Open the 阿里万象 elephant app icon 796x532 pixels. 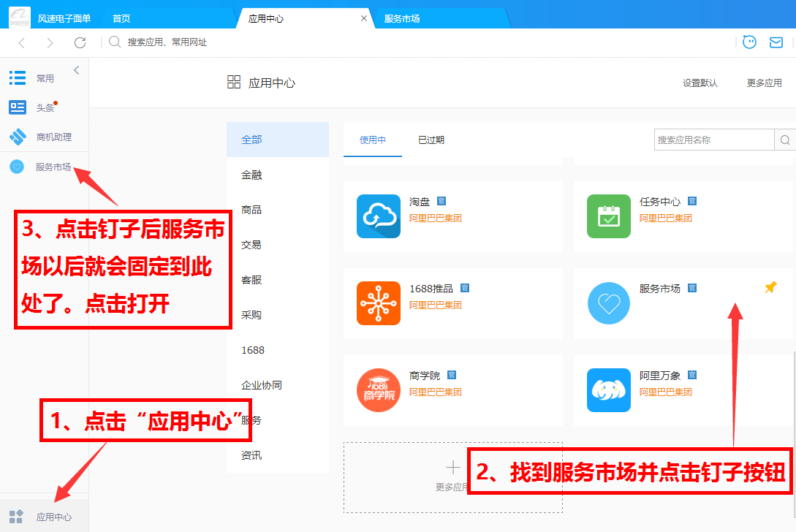pyautogui.click(x=609, y=389)
